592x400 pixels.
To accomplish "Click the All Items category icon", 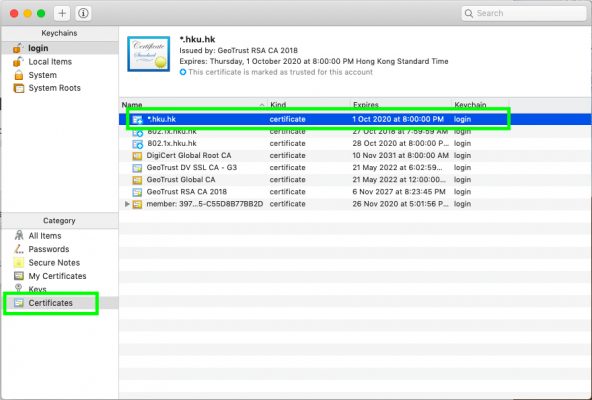I will click(x=18, y=235).
